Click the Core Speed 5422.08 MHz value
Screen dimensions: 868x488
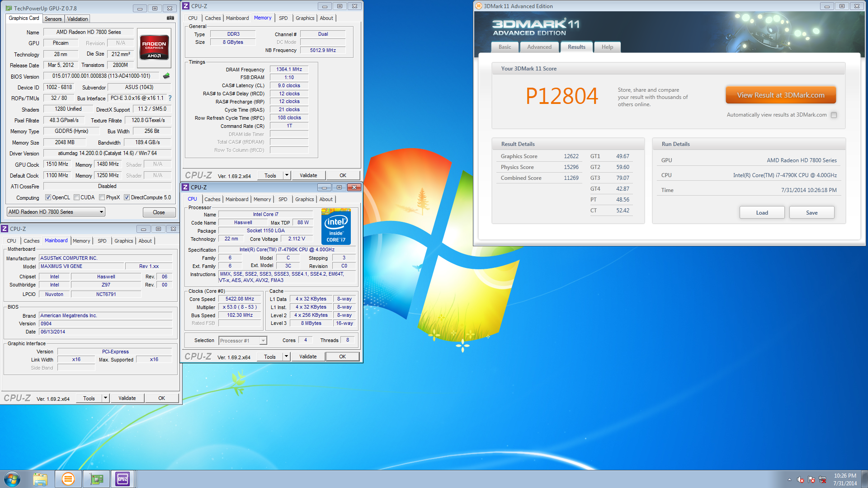pyautogui.click(x=240, y=299)
